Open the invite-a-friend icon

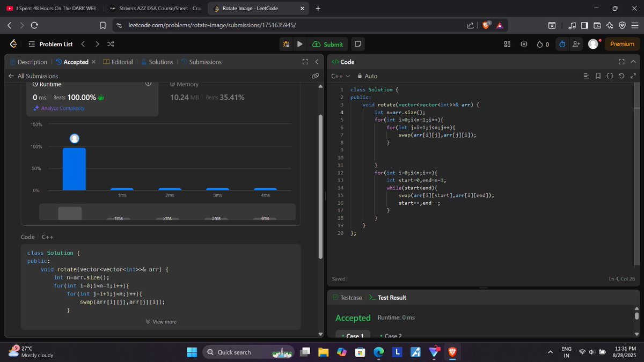[x=575, y=44]
